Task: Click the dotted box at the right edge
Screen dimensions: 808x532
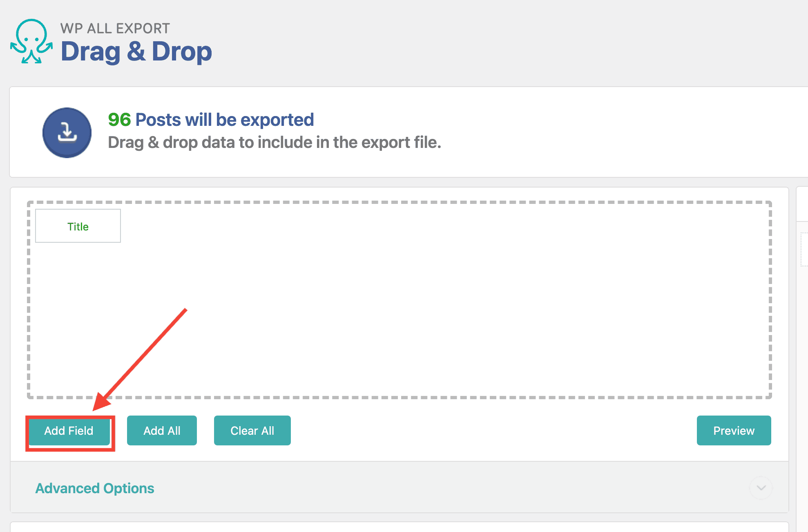Action: [804, 249]
